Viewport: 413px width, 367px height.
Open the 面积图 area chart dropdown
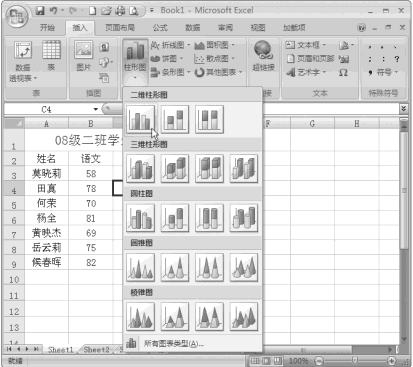tap(215, 45)
